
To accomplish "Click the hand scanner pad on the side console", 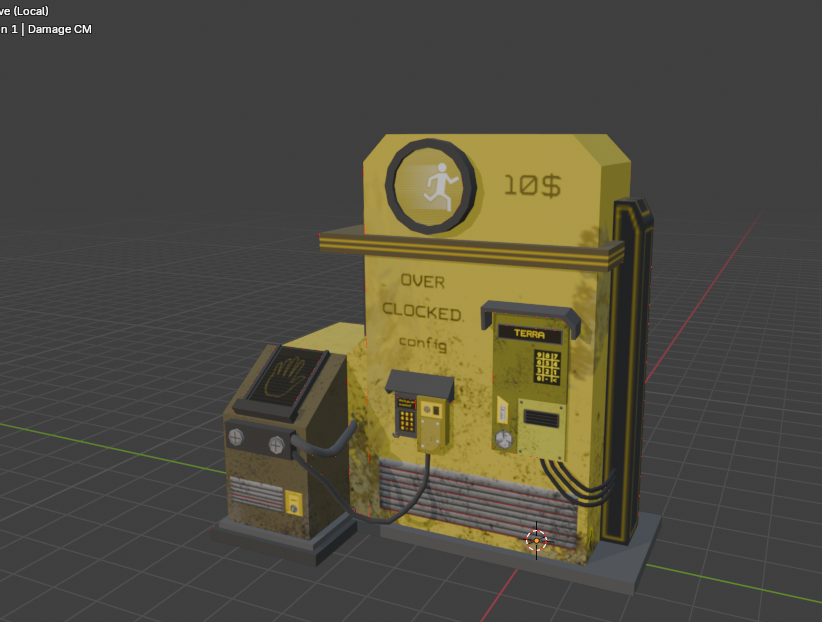I will tap(286, 378).
